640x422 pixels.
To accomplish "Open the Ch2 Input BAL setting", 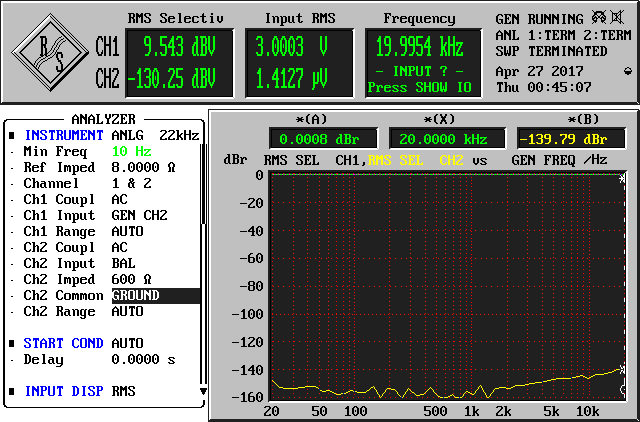I will click(x=123, y=264).
